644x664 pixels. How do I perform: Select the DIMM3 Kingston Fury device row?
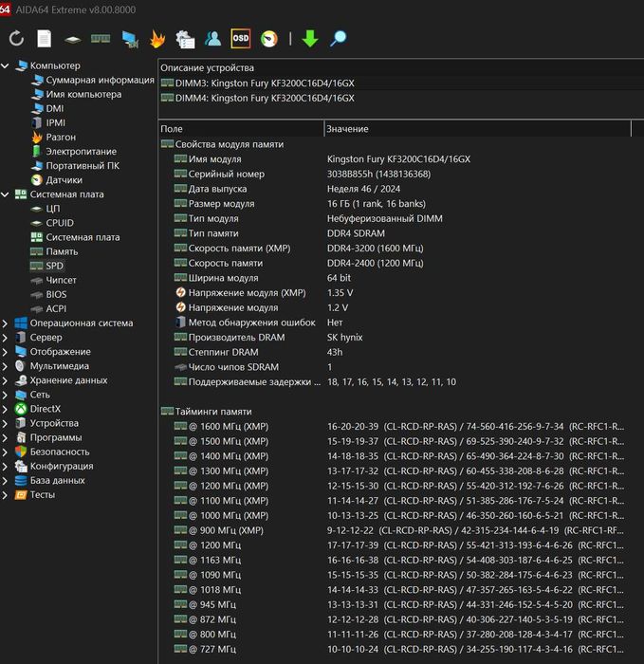(401, 83)
